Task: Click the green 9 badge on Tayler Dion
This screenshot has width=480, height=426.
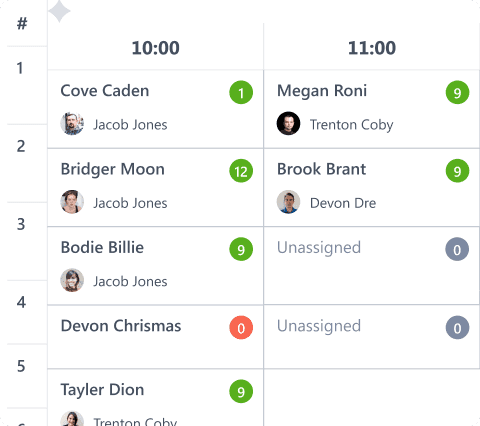Action: coord(241,391)
